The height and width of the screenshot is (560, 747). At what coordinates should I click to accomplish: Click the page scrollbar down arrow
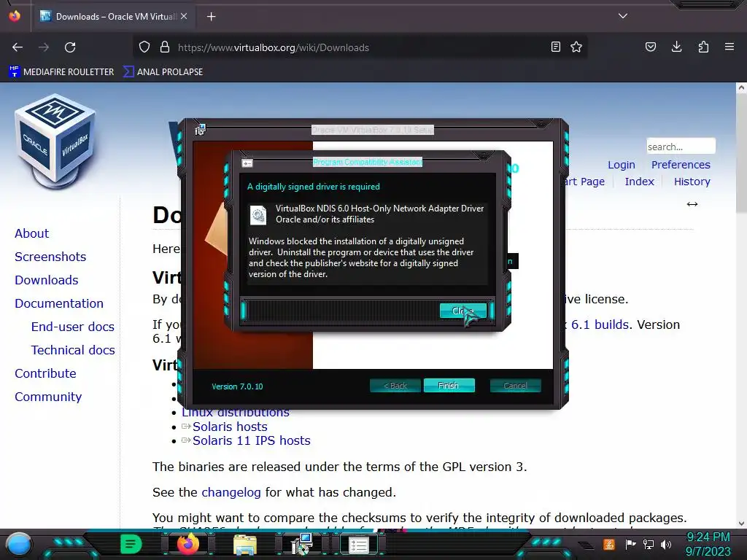point(741,524)
